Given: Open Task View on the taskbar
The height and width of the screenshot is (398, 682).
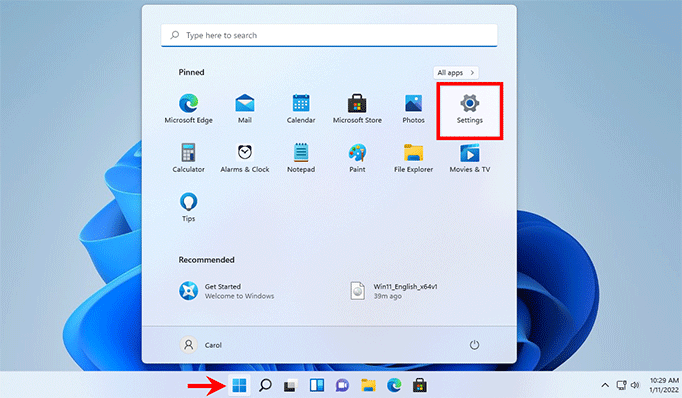Looking at the screenshot, I should 291,385.
